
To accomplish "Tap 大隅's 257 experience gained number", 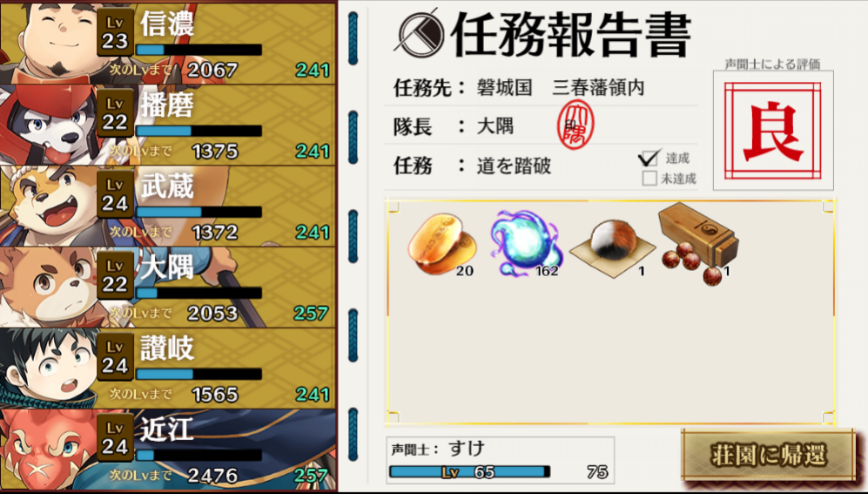I will tap(311, 314).
